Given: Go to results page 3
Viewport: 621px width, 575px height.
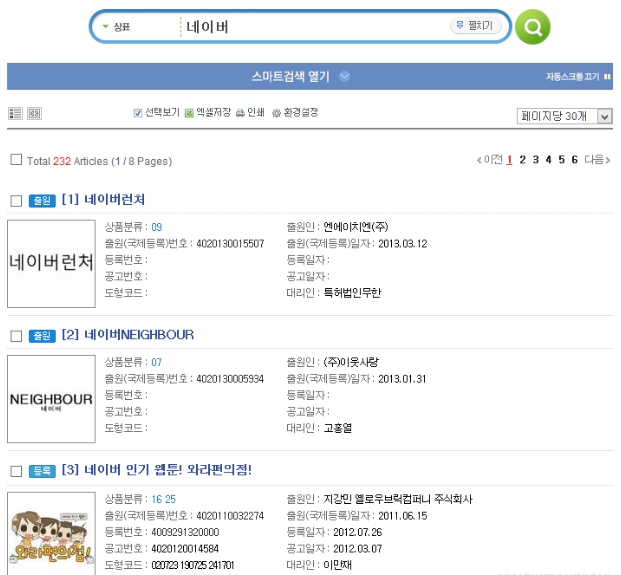Looking at the screenshot, I should [x=536, y=160].
